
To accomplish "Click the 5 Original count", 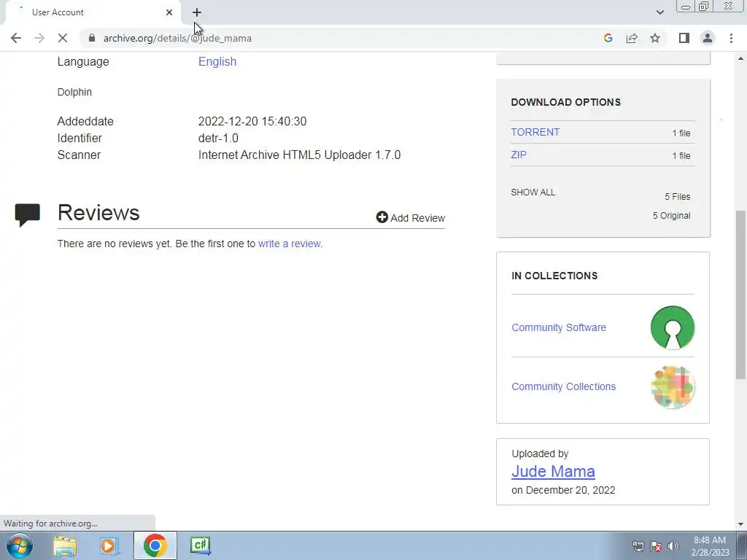I will point(671,216).
